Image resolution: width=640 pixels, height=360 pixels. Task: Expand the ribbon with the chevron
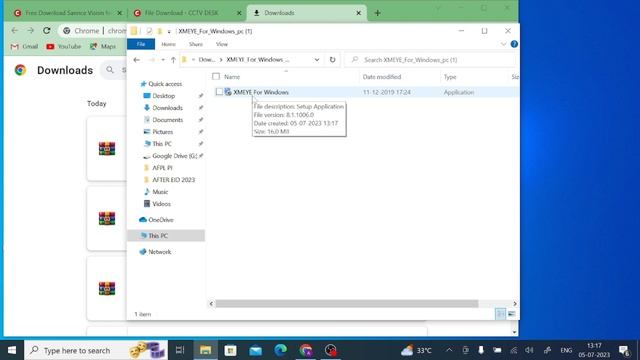tap(503, 44)
